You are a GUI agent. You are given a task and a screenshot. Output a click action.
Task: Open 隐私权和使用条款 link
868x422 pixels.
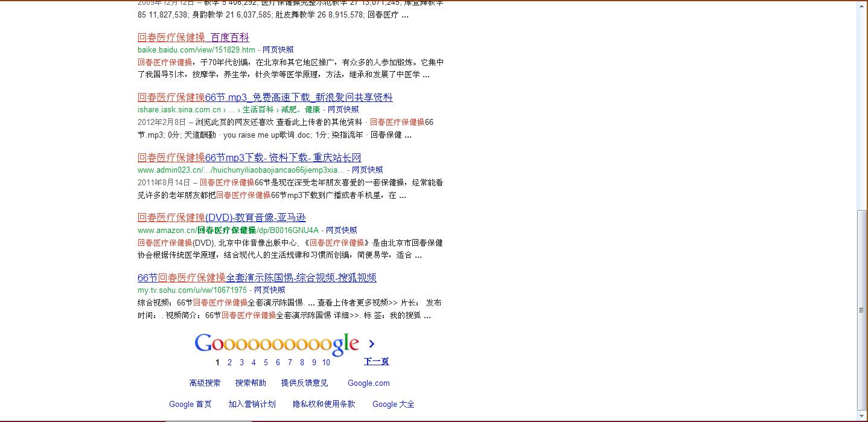(324, 404)
